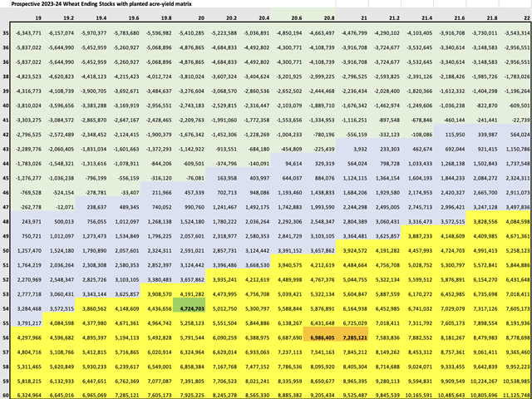The image size is (532, 399).
Task: Click the row header 48
Action: 6,222
